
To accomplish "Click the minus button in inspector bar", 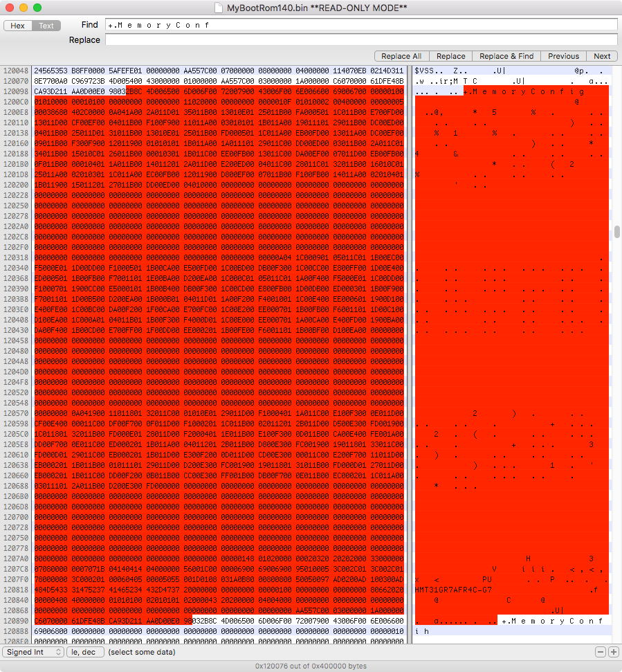I will coord(601,652).
